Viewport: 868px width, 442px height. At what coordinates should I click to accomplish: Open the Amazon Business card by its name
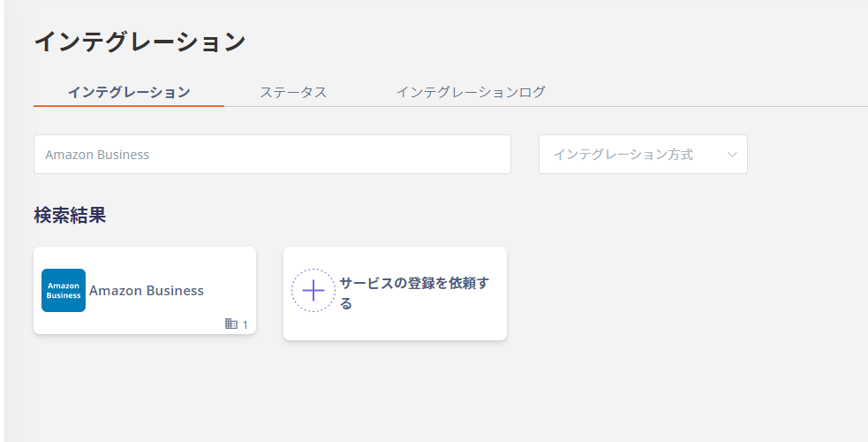click(147, 290)
